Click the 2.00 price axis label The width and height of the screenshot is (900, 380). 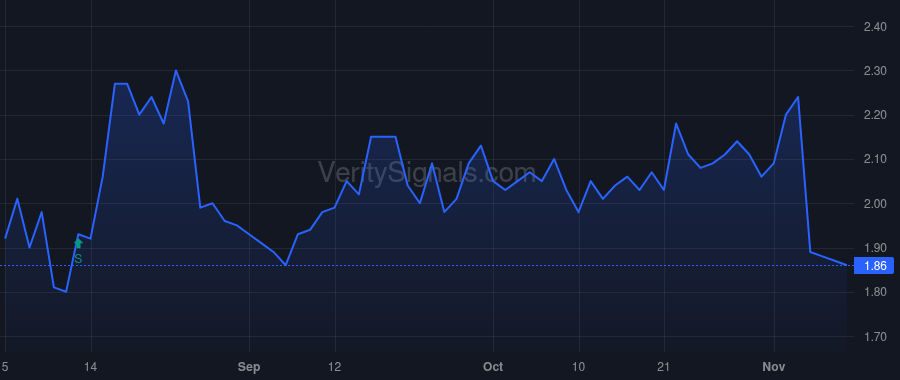pyautogui.click(x=875, y=204)
